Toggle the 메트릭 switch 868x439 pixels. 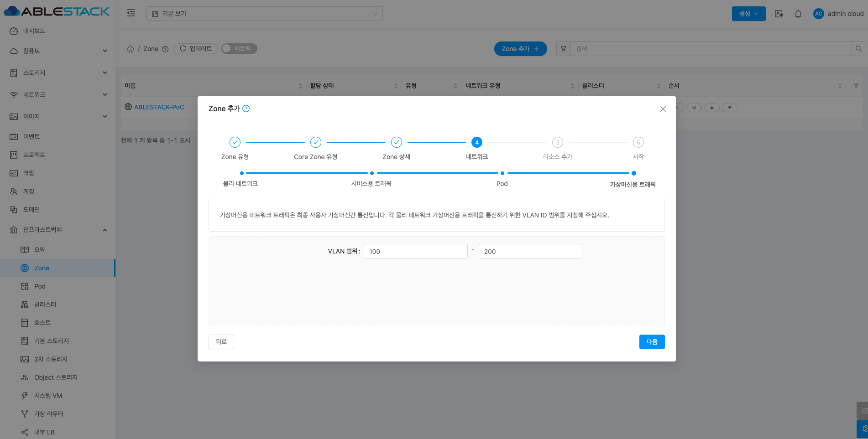click(239, 49)
